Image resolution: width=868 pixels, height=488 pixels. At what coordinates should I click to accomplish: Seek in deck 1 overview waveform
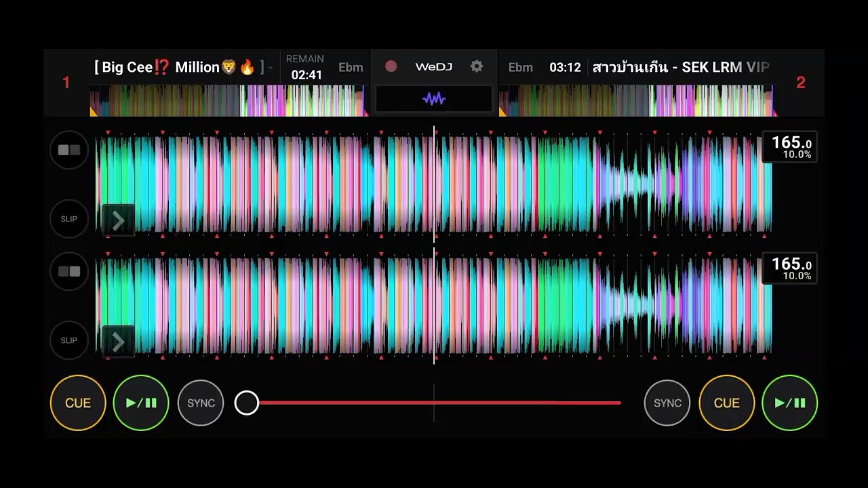(229, 100)
